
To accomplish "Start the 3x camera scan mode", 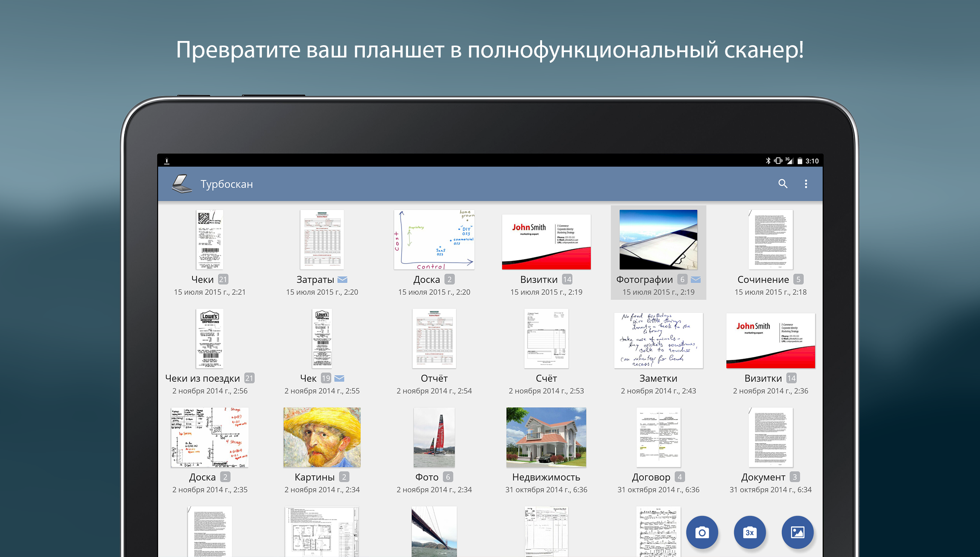I will tap(750, 532).
